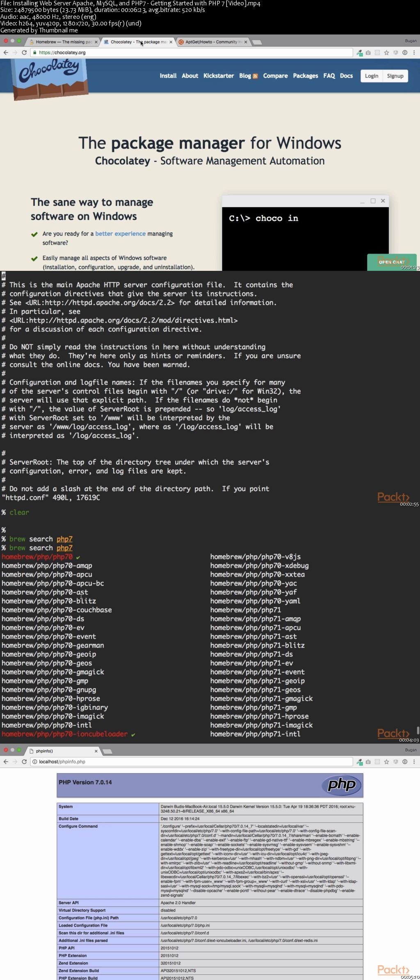Screen dimensions: 420x980
Task: Click the '/usr/local/etc/php/7.0/php.ini' value
Action: (185, 925)
